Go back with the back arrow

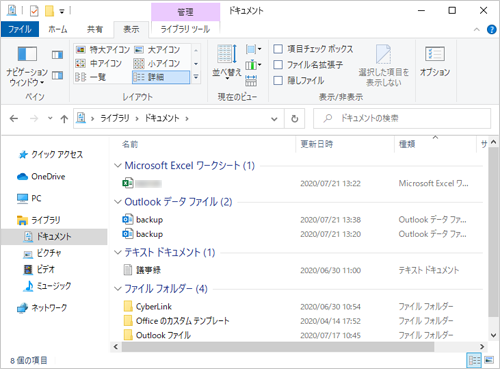[14, 118]
